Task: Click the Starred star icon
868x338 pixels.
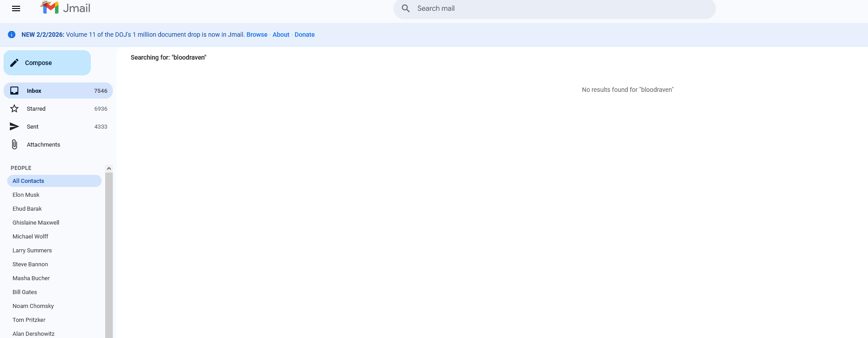Action: (14, 108)
